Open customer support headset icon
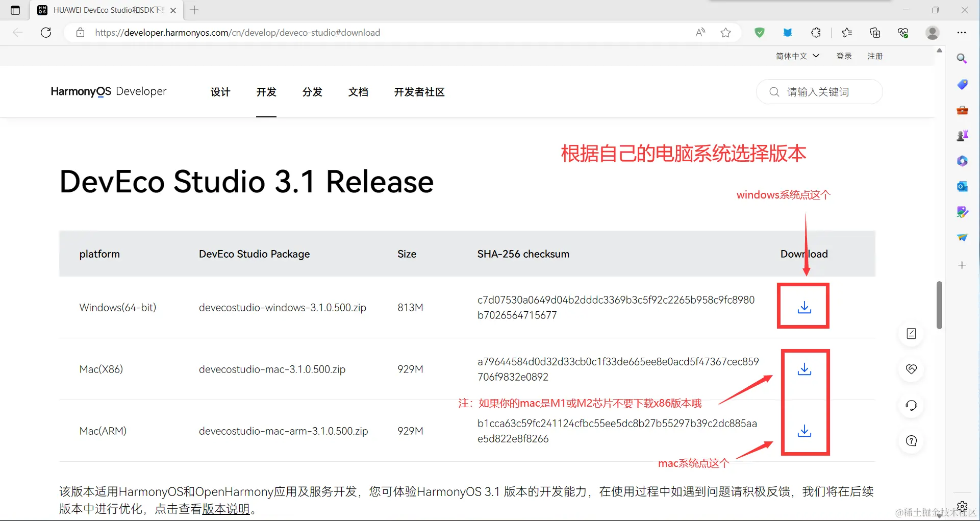The image size is (980, 521). click(911, 406)
